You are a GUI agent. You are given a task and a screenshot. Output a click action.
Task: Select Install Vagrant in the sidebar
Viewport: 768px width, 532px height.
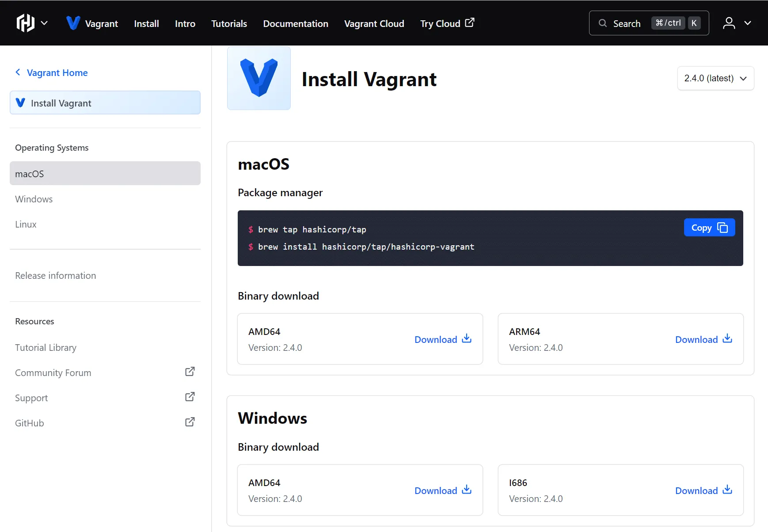105,103
